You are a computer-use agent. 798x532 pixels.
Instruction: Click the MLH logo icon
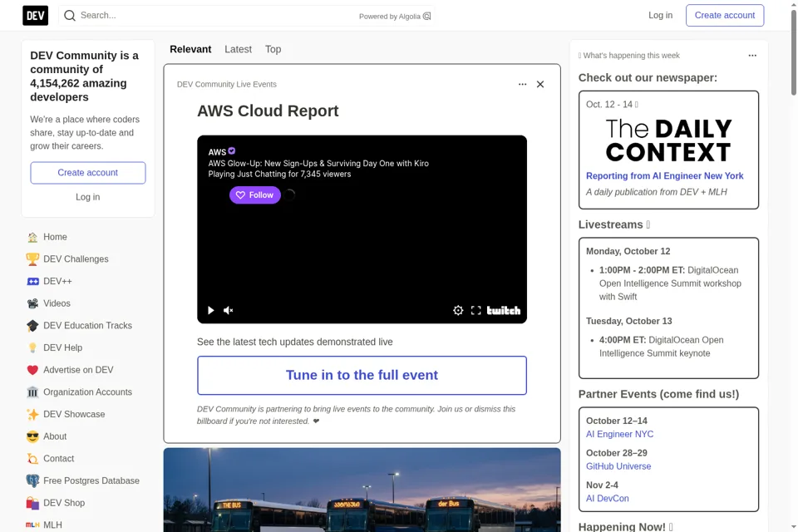(x=32, y=525)
